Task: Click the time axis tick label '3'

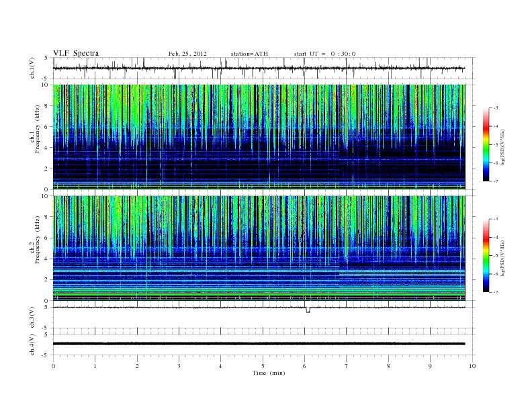Action: [x=179, y=366]
